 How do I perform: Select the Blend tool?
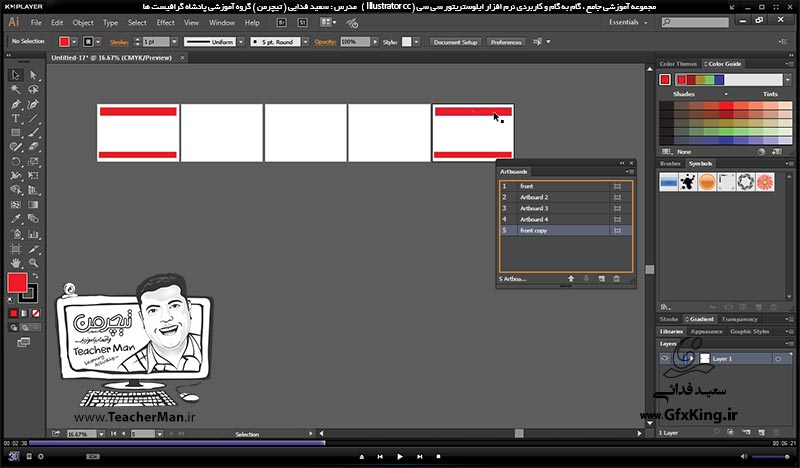[33, 219]
